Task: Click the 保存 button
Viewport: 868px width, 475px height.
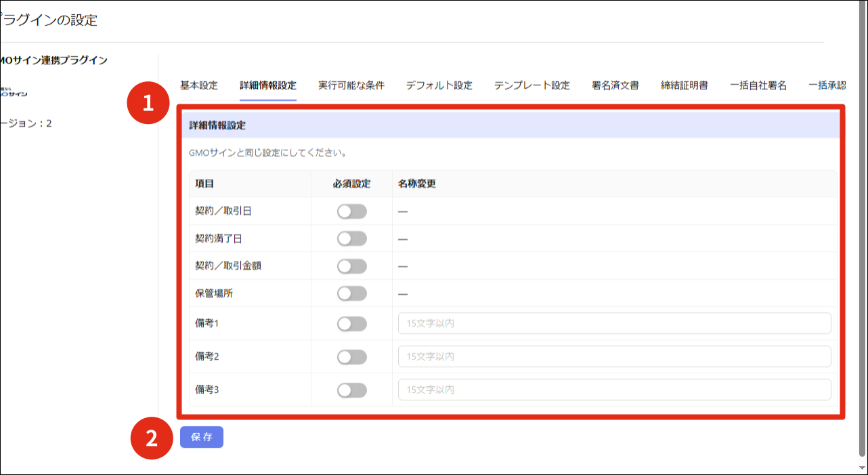Action: (x=202, y=438)
